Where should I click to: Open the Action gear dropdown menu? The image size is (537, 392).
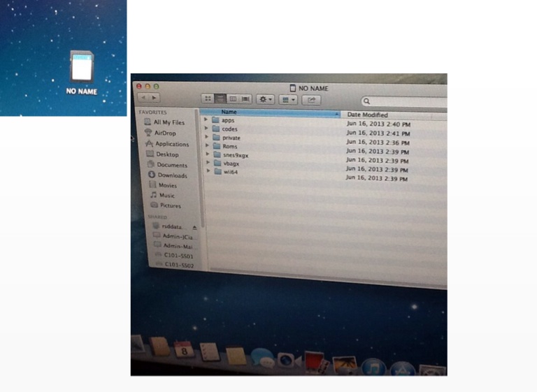click(266, 99)
